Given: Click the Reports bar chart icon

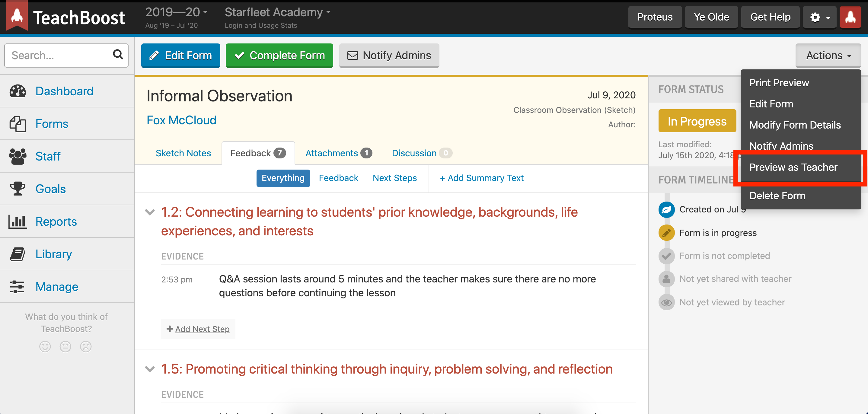Looking at the screenshot, I should [x=18, y=221].
